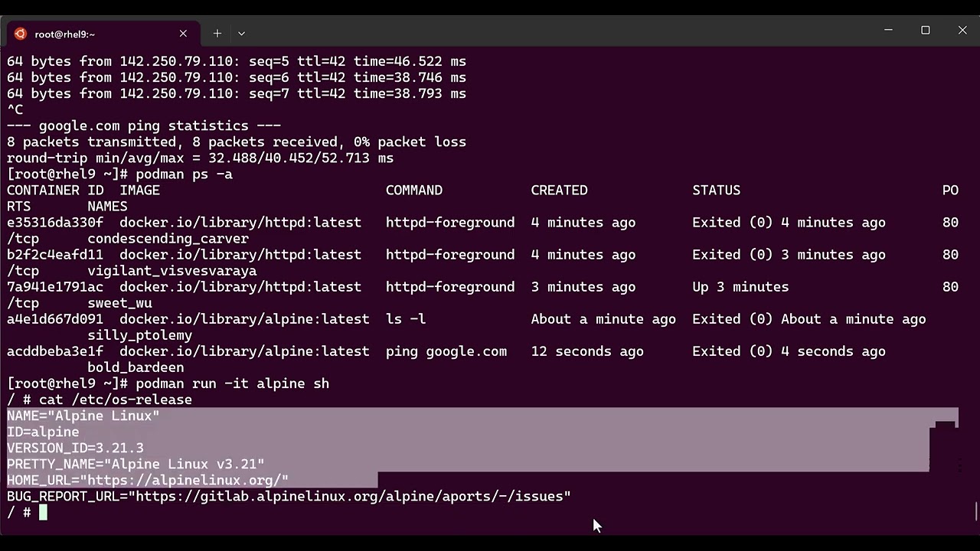
Task: Click container ID b2f2c4eafd11
Action: click(x=55, y=255)
